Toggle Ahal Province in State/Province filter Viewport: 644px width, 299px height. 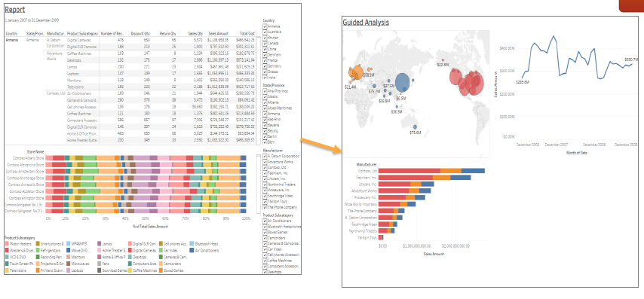[x=265, y=91]
